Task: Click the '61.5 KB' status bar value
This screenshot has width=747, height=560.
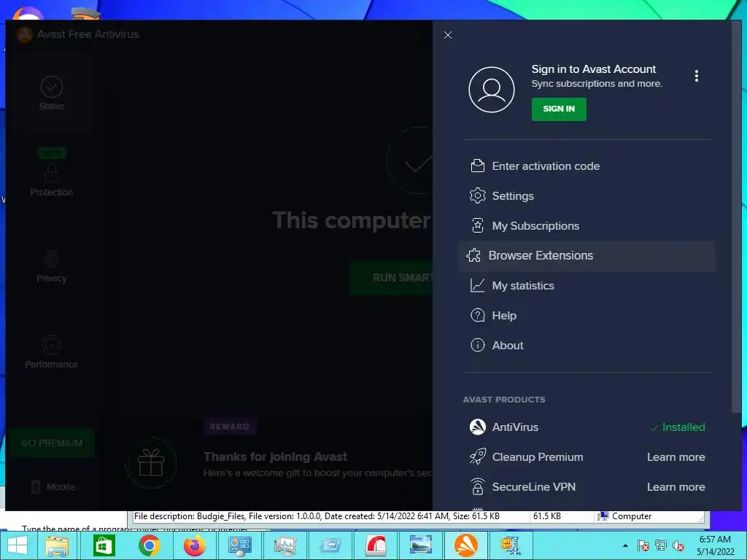Action: [546, 516]
